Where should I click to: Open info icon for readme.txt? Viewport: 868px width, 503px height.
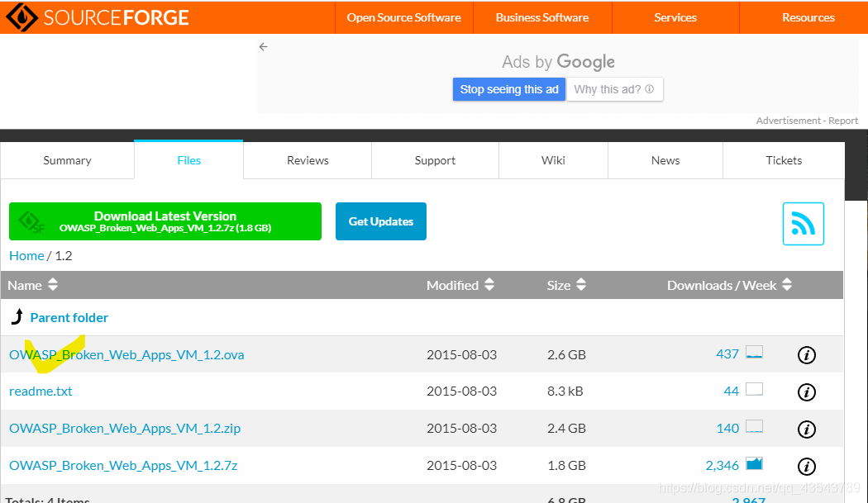tap(806, 391)
